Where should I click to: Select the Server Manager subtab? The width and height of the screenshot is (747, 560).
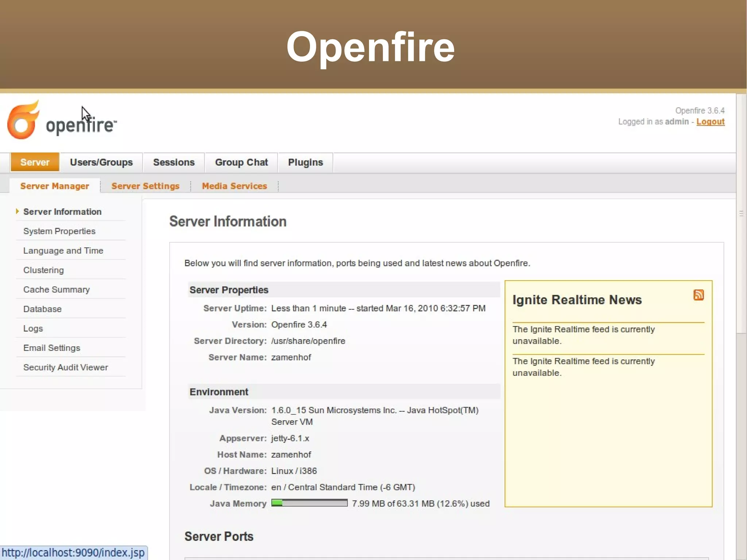pos(54,186)
